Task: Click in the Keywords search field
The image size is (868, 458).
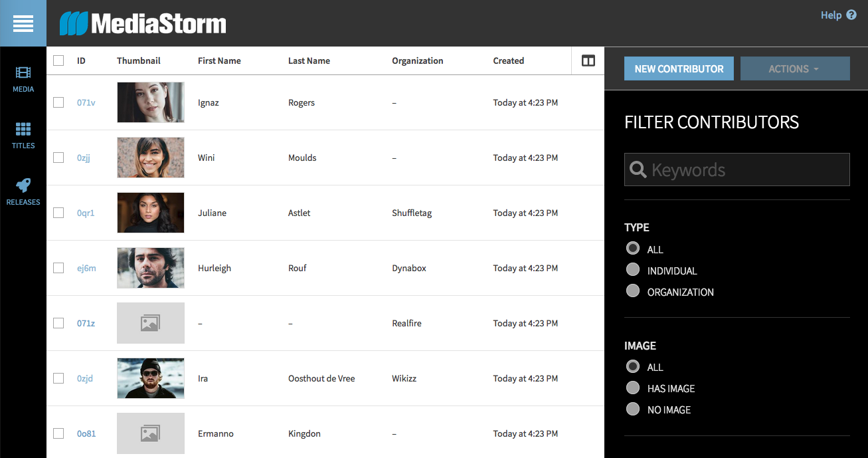Action: click(737, 170)
